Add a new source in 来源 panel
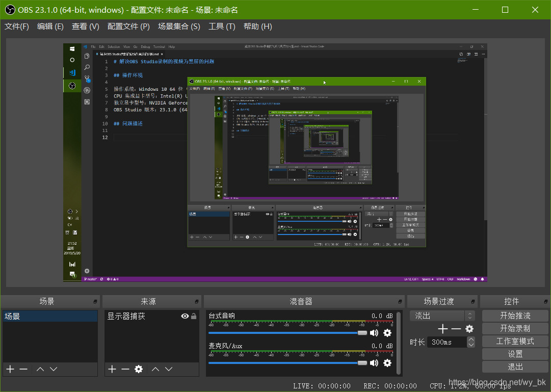Image resolution: width=551 pixels, height=392 pixels. [x=112, y=369]
